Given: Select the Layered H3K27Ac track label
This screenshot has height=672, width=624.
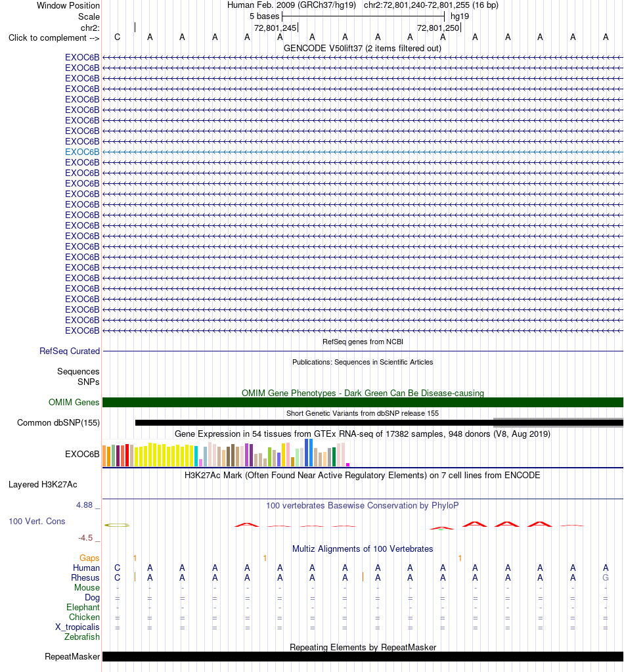Looking at the screenshot, I should [43, 485].
